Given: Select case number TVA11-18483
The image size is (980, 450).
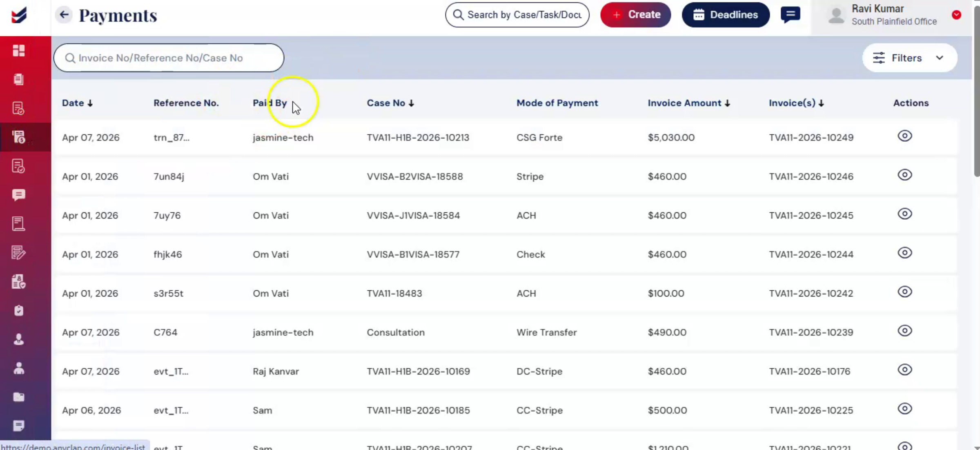Looking at the screenshot, I should click(x=394, y=293).
